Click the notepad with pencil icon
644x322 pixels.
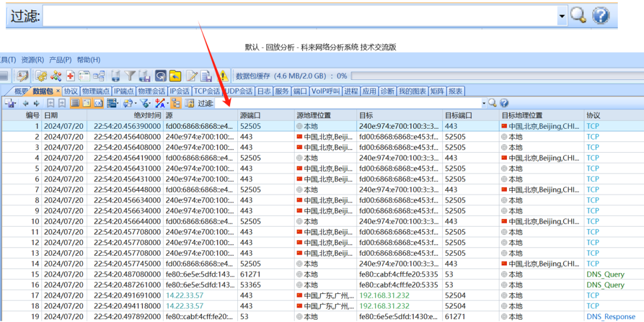pos(192,76)
